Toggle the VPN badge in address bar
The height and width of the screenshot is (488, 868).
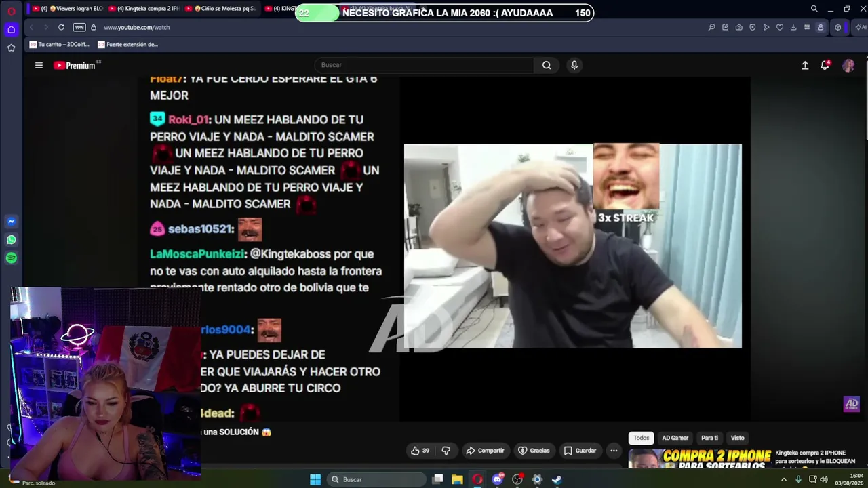pyautogui.click(x=79, y=27)
